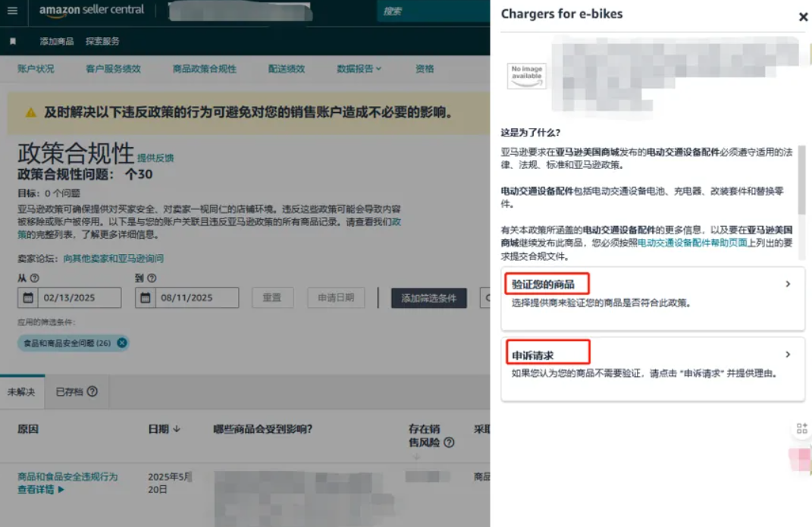Click 添加商品 in the top bar
This screenshot has height=527, width=812.
pos(56,42)
